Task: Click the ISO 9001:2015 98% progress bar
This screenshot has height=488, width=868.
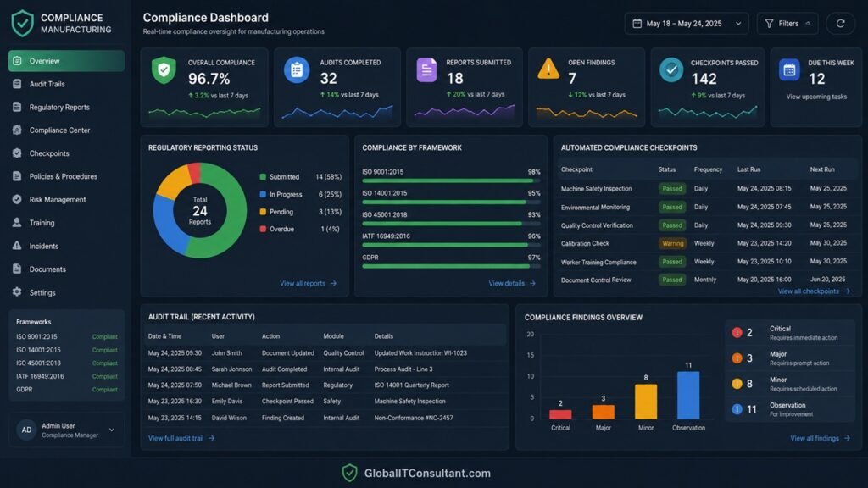Action: point(451,181)
